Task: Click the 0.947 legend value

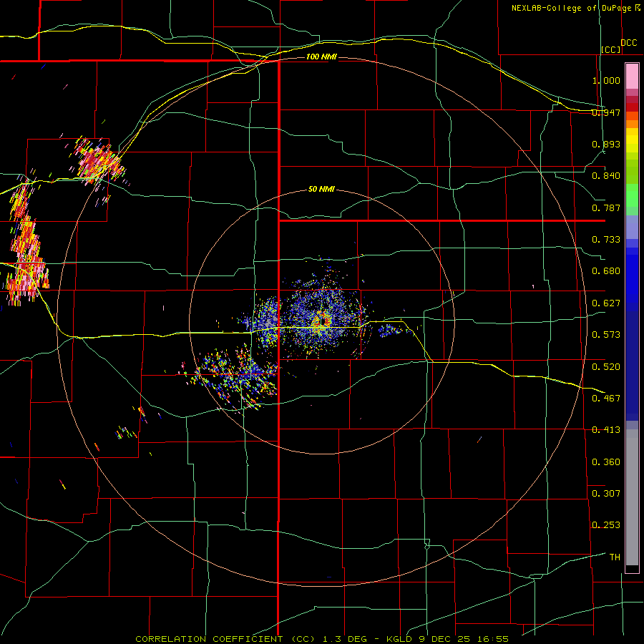Action: tap(606, 112)
